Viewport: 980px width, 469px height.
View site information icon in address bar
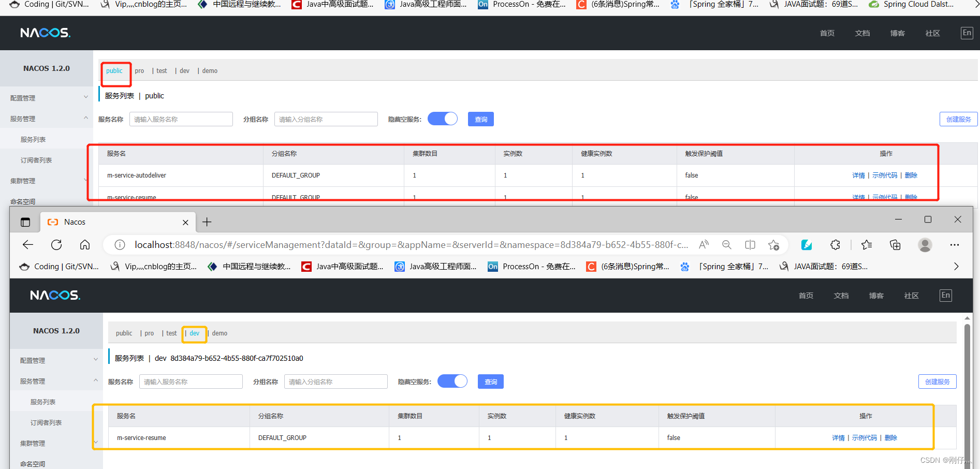(120, 245)
